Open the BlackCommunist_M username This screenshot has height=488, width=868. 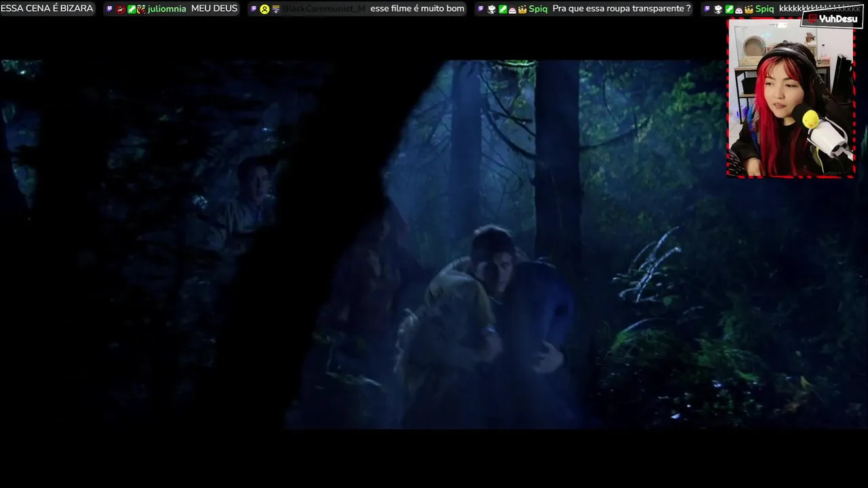(324, 9)
